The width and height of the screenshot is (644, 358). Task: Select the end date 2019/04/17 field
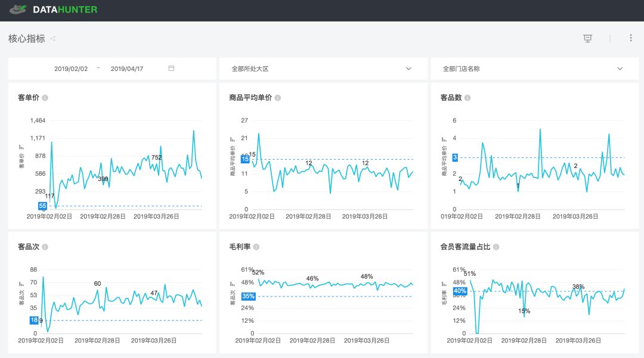[127, 69]
